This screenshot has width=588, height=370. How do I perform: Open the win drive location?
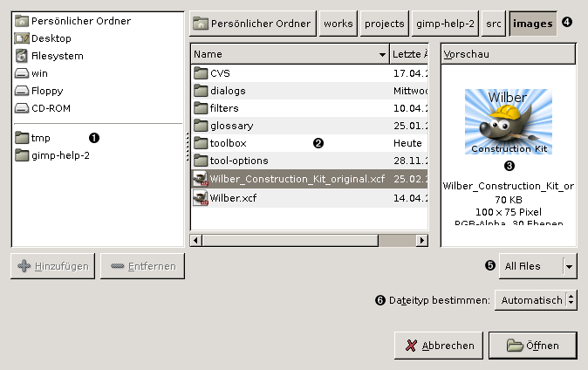click(39, 73)
